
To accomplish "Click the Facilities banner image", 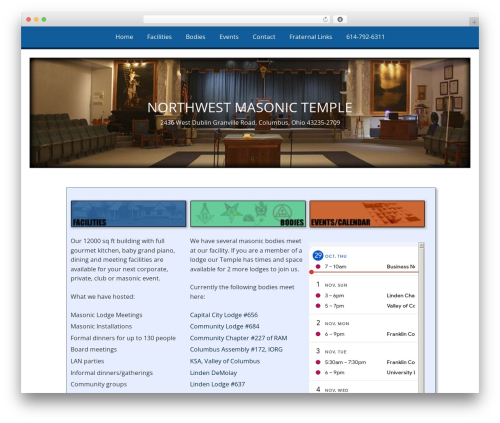I will tap(128, 214).
